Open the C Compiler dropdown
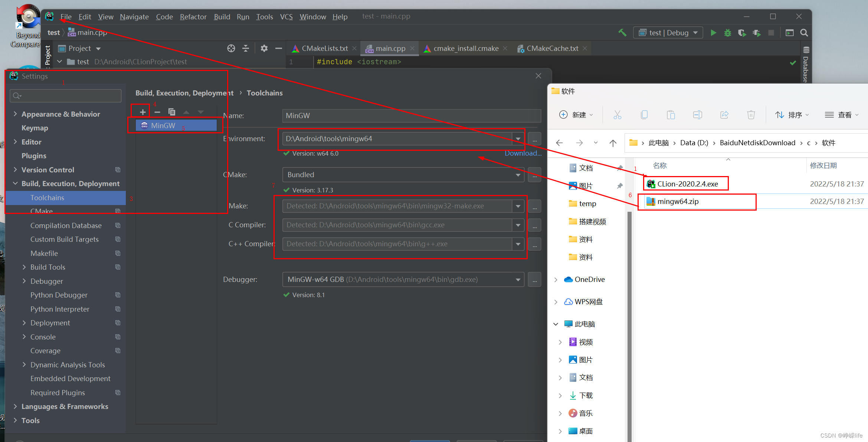Viewport: 868px width, 442px height. pyautogui.click(x=518, y=225)
